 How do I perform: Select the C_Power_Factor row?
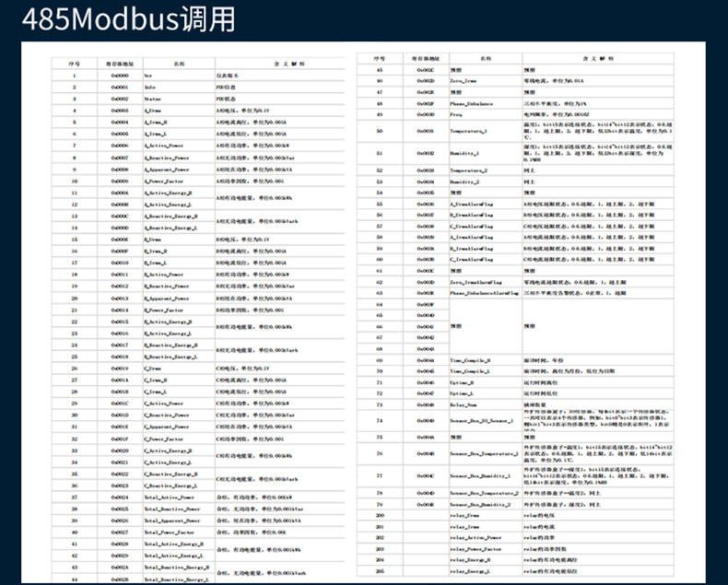(x=164, y=439)
